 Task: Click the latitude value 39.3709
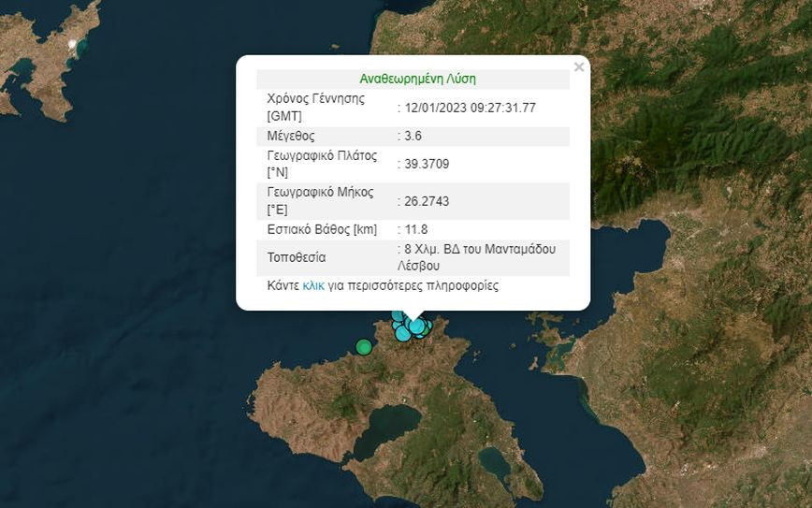(426, 164)
